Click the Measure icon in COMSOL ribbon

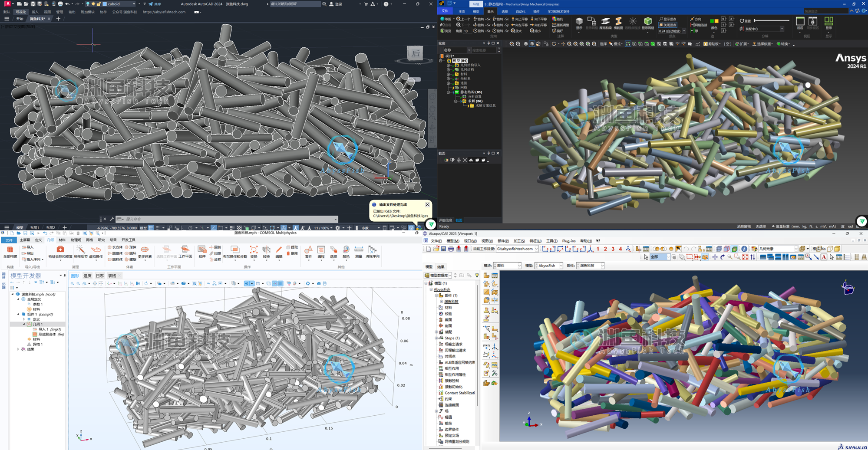point(359,250)
